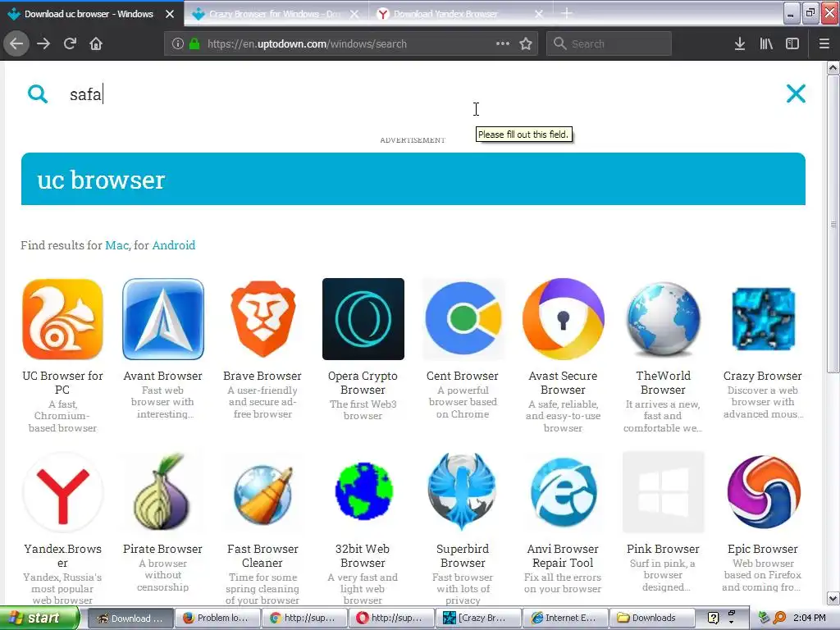The height and width of the screenshot is (630, 840).
Task: Close the Download uc browser tab
Action: [x=170, y=14]
